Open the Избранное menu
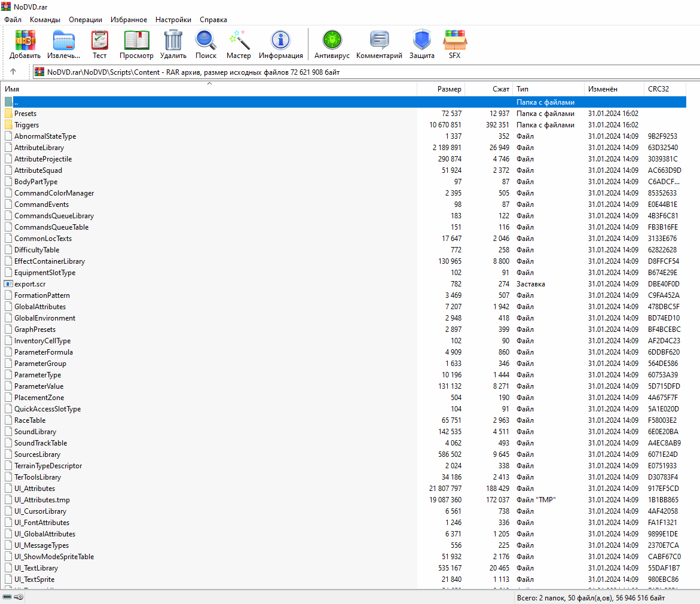This screenshot has width=700, height=604. [129, 20]
